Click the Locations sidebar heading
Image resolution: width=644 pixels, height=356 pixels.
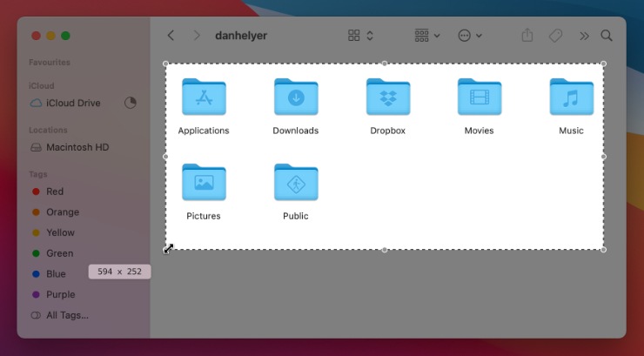pyautogui.click(x=48, y=131)
